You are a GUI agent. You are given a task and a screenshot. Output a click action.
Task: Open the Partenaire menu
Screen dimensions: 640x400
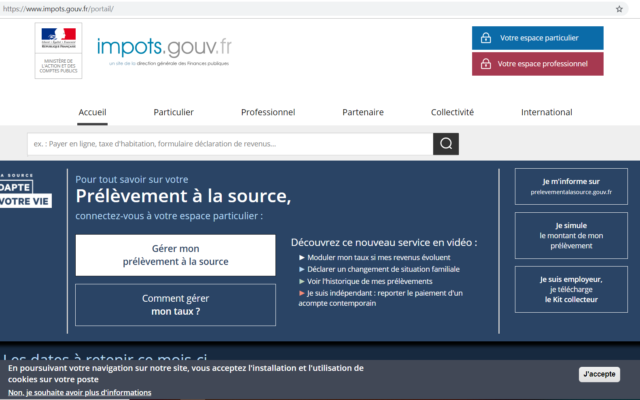(x=363, y=112)
